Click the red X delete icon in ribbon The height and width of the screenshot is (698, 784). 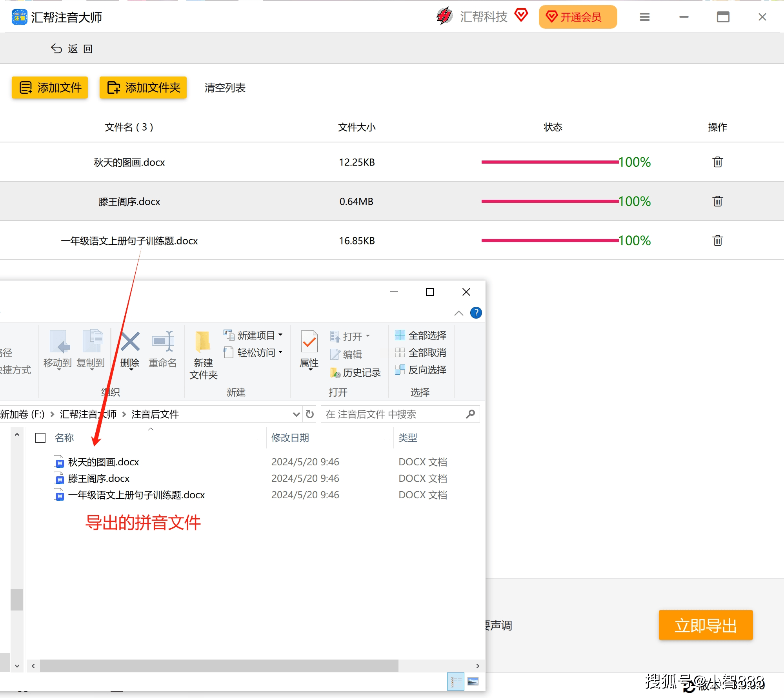pyautogui.click(x=130, y=342)
